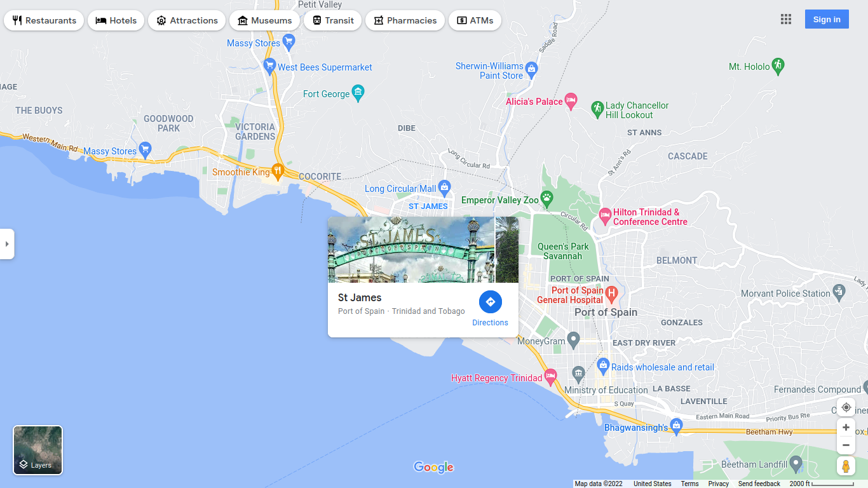
Task: Select Hilton Trinidad hotel marker
Action: click(x=606, y=216)
